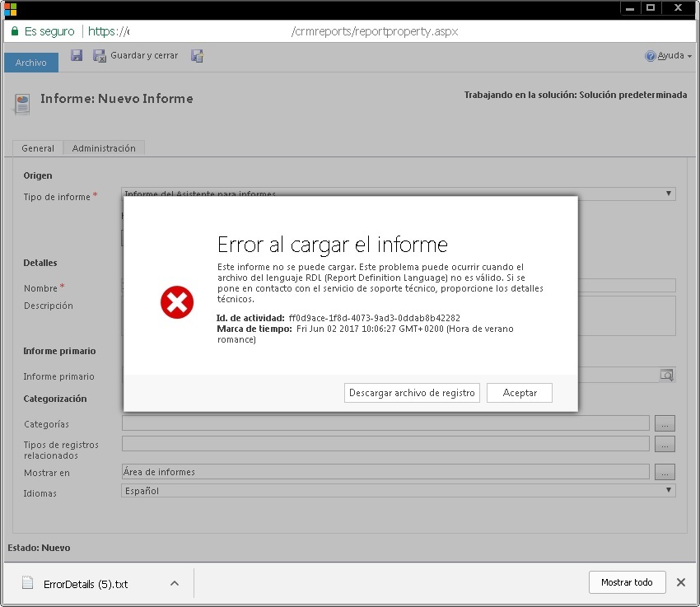Click the Save floppy disk icon
This screenshot has width=700, height=607.
pos(77,55)
